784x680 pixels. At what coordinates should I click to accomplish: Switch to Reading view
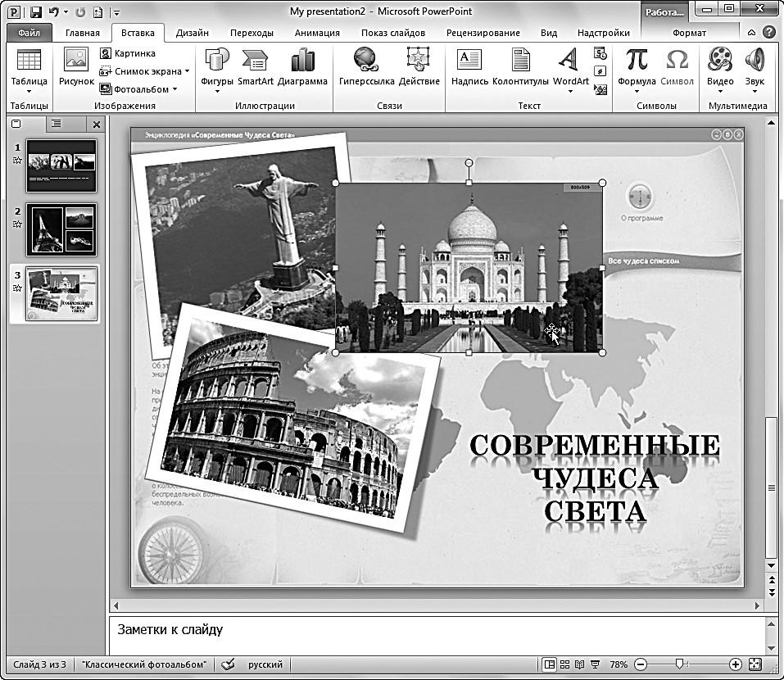click(x=580, y=664)
